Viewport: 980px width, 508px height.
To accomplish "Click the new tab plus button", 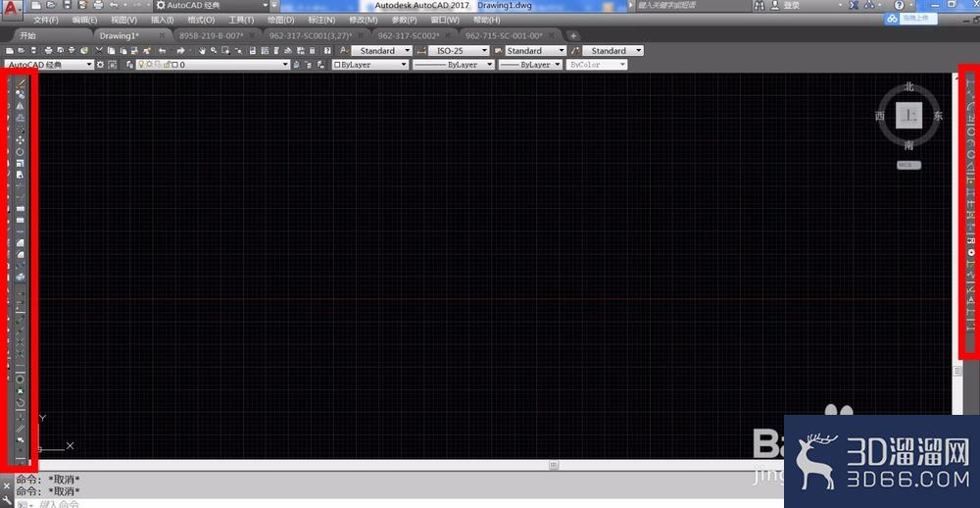I will pyautogui.click(x=573, y=35).
